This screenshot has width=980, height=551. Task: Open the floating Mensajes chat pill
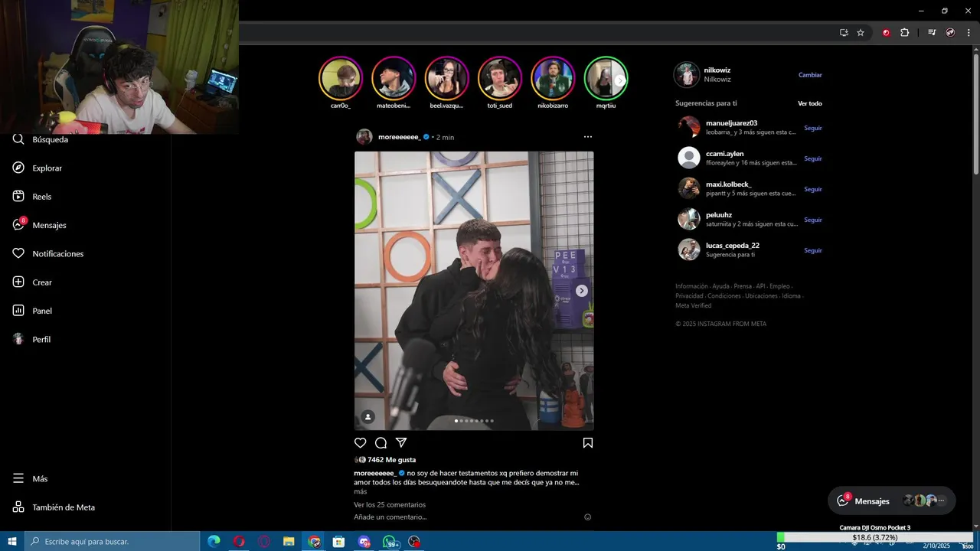tap(892, 500)
